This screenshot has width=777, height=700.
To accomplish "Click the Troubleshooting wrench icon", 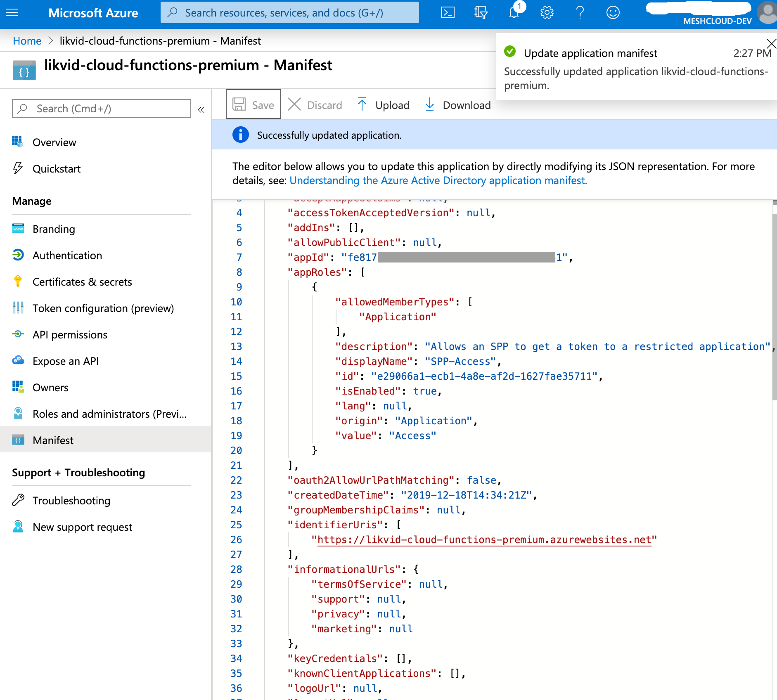I will (x=18, y=500).
